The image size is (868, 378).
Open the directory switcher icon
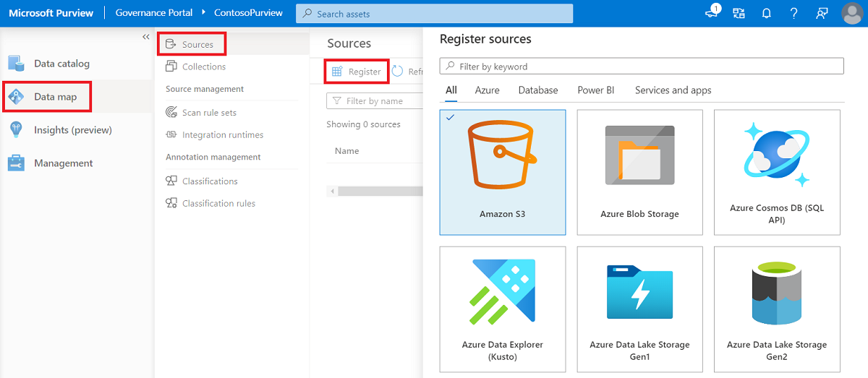click(x=739, y=13)
